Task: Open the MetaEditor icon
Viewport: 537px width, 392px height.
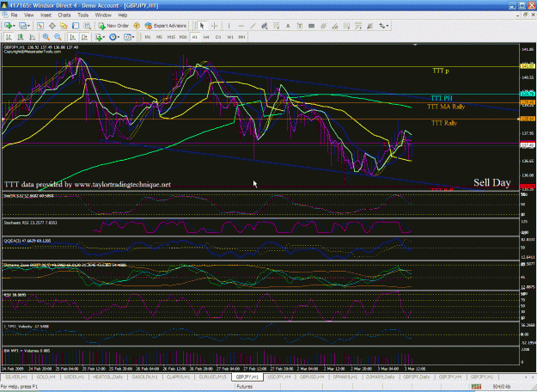Action: coord(137,26)
